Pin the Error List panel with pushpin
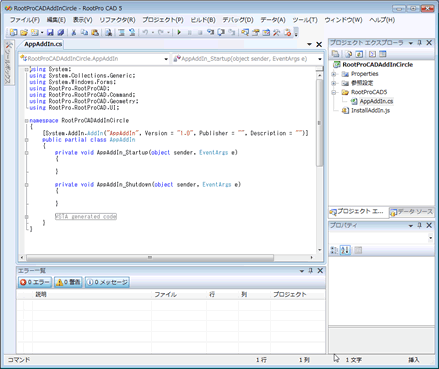The image size is (439, 369). point(311,271)
